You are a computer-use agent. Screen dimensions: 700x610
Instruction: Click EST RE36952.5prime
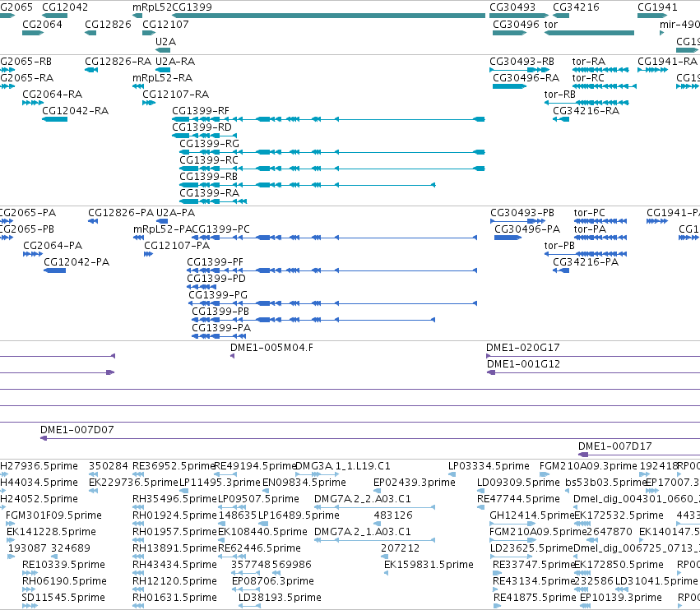tap(174, 466)
